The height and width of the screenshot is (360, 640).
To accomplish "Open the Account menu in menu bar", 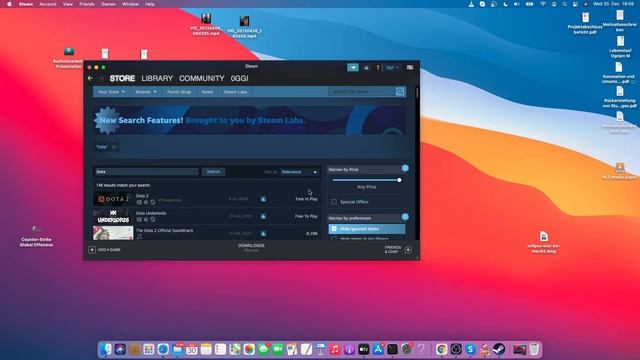I will click(x=48, y=4).
